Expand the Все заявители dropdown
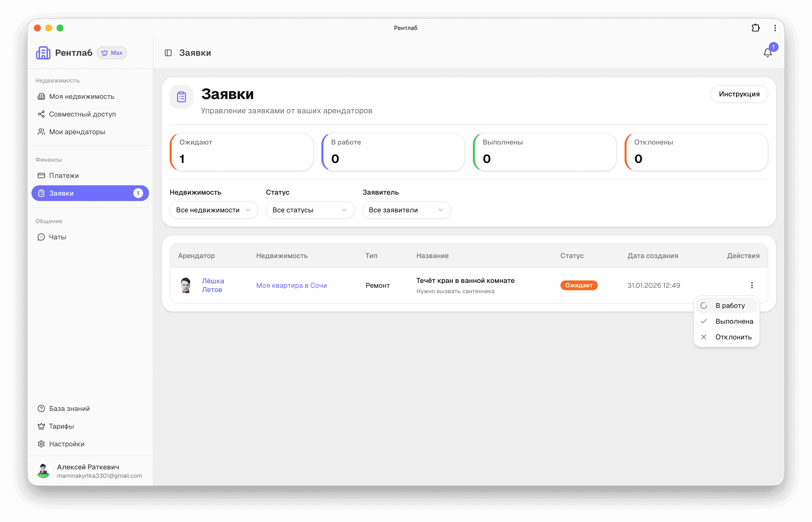The width and height of the screenshot is (812, 522). (406, 210)
